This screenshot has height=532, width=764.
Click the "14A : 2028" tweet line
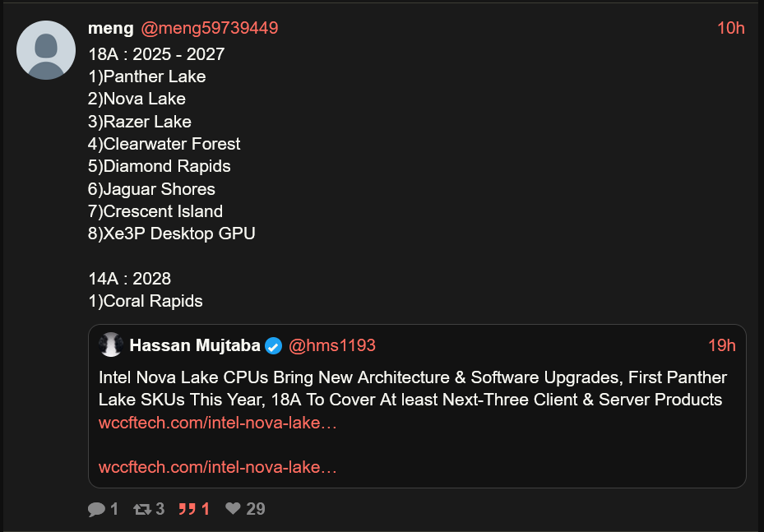click(129, 279)
